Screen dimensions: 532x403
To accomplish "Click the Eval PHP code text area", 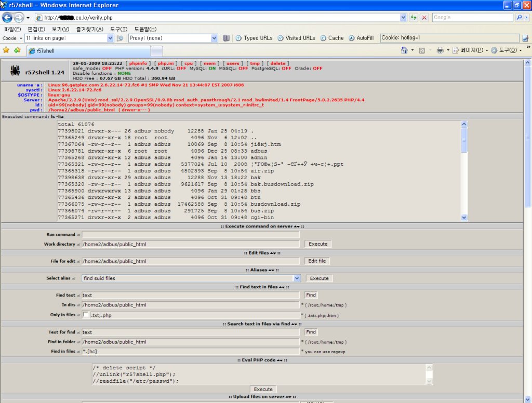I will pyautogui.click(x=259, y=374).
